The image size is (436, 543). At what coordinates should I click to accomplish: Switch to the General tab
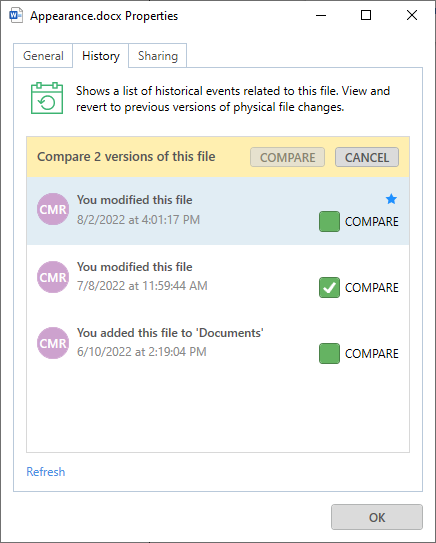(43, 56)
